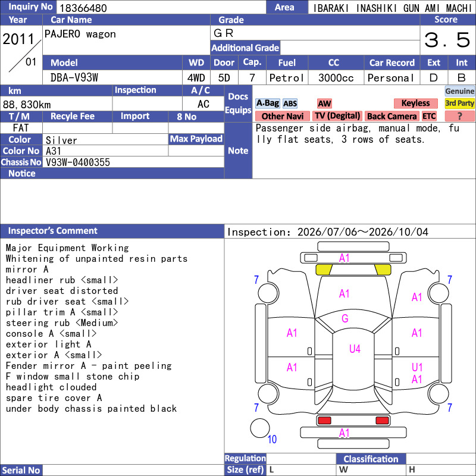Click 'under body chassis painted black' line

(91, 409)
